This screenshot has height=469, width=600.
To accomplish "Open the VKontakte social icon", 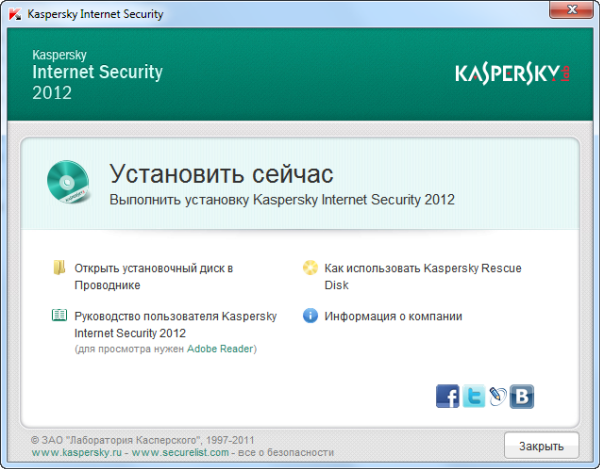I will coord(522,396).
